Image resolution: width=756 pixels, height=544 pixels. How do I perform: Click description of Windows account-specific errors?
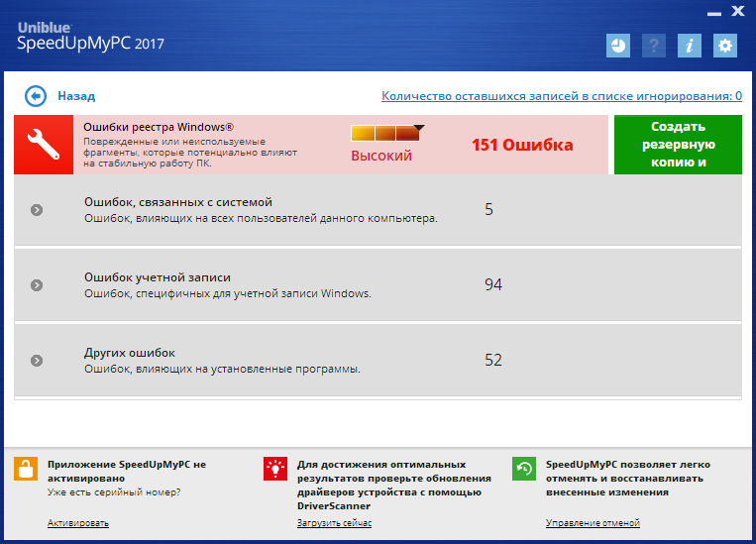pos(228,293)
